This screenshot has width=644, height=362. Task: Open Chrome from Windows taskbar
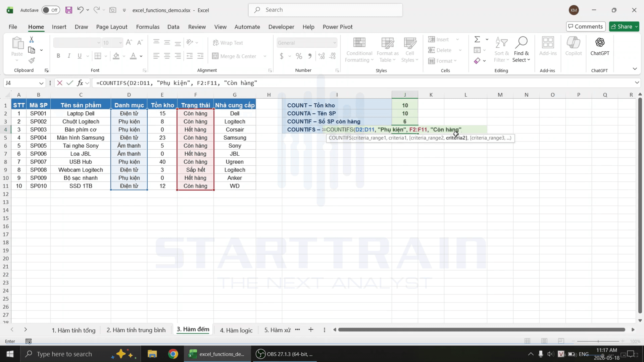(x=173, y=354)
